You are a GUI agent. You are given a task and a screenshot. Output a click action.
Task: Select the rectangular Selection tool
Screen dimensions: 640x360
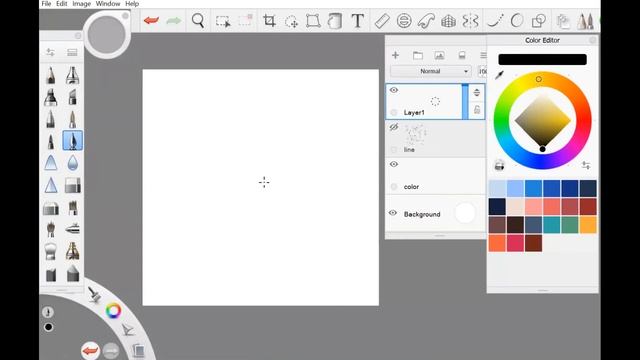223,21
